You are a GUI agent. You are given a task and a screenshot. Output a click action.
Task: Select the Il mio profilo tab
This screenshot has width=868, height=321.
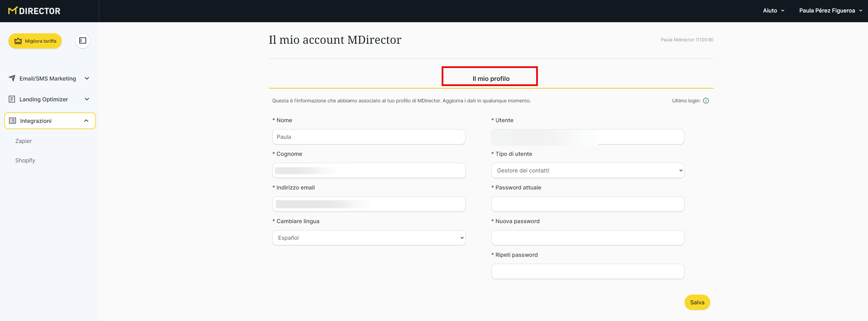(x=490, y=78)
